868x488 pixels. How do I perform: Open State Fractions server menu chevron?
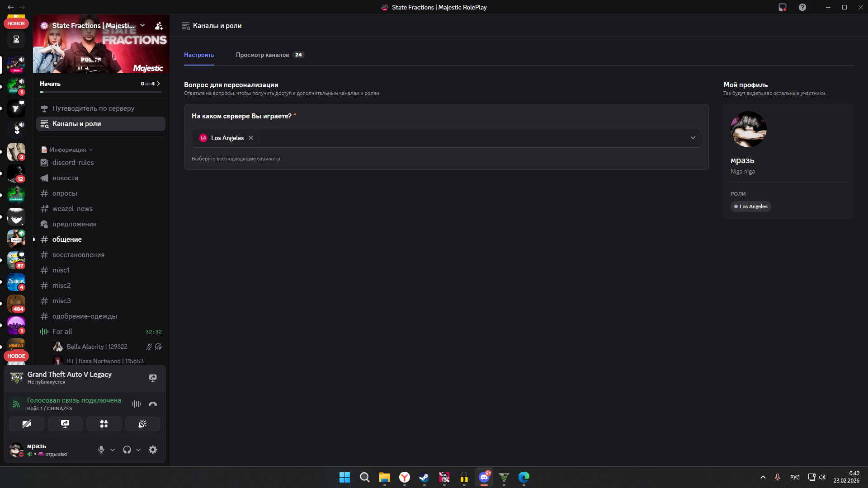point(142,25)
